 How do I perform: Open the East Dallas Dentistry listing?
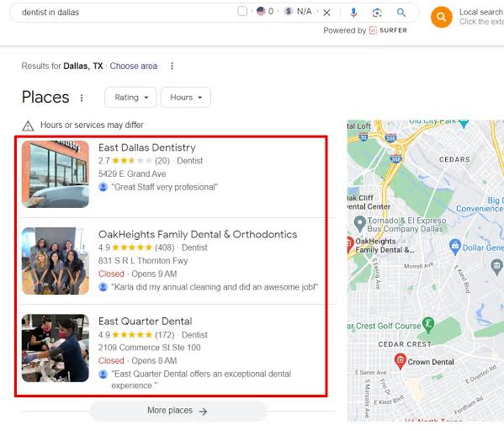(147, 147)
